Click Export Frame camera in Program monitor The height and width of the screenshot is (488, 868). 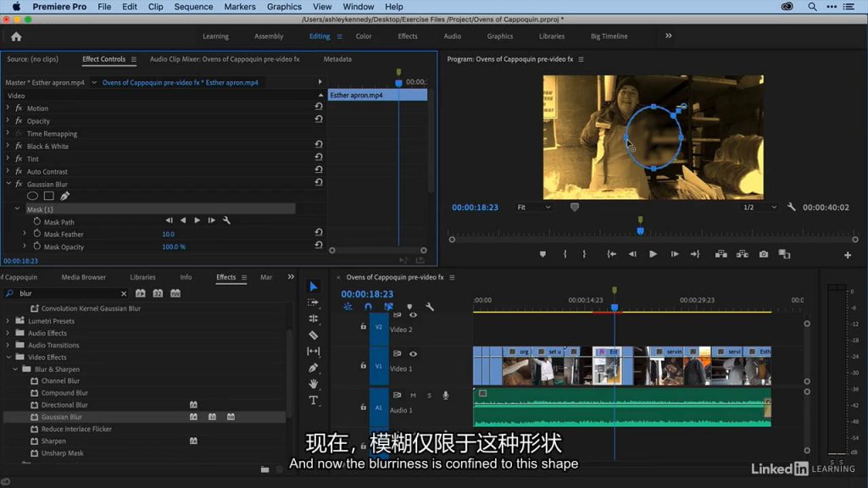764,254
